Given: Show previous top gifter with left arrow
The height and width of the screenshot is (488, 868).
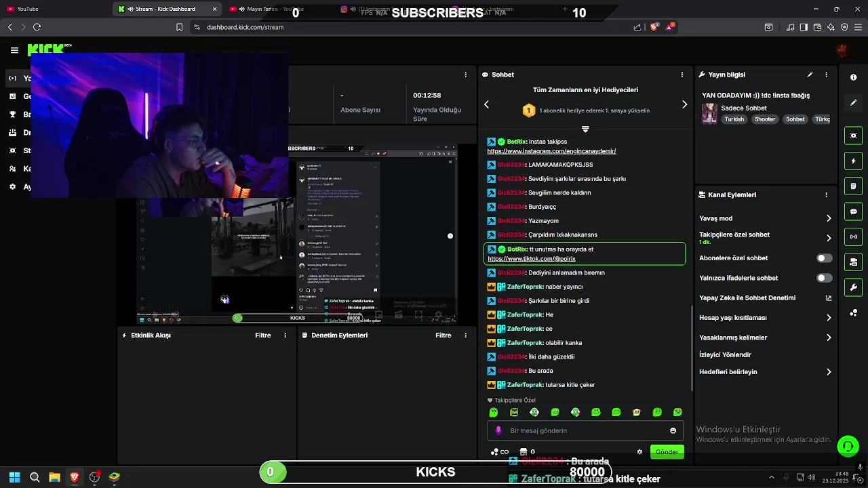Looking at the screenshot, I should click(x=486, y=104).
